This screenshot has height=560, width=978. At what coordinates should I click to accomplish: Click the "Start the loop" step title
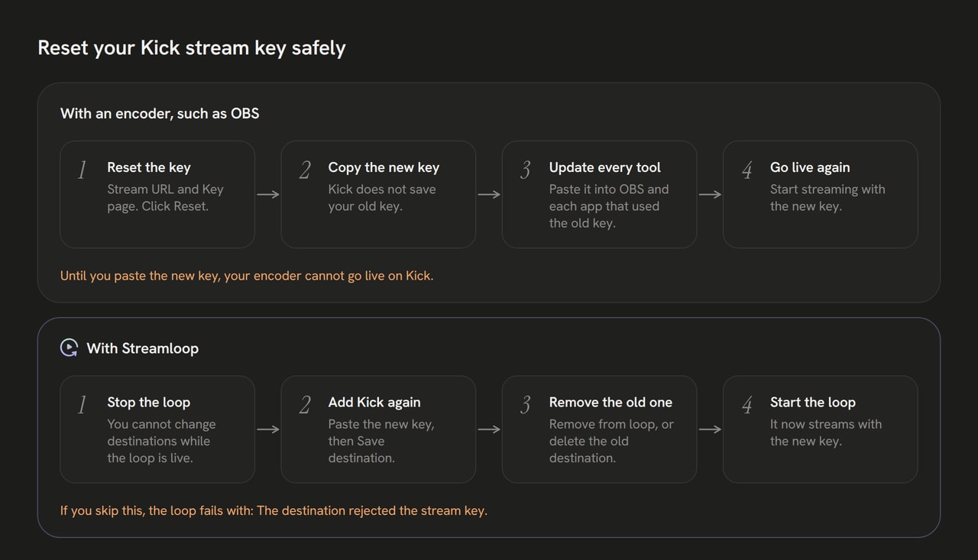click(813, 402)
